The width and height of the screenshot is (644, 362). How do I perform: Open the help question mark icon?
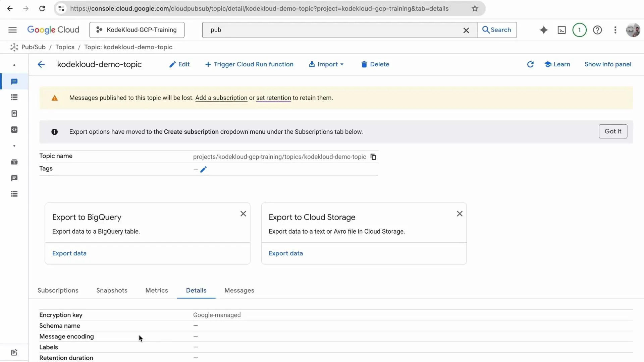(597, 30)
